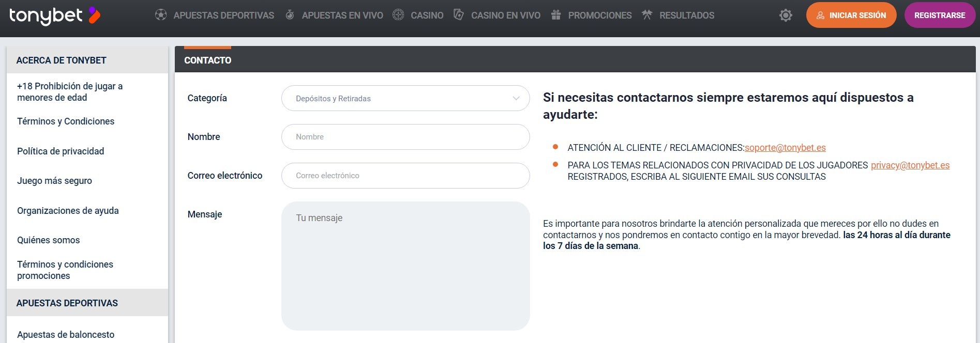Click the stopwatch icon for Apuestas en Vivo
The height and width of the screenshot is (343, 980).
290,15
